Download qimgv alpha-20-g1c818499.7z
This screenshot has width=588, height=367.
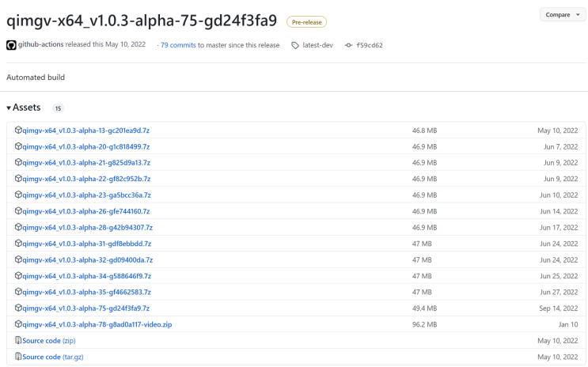[86, 146]
